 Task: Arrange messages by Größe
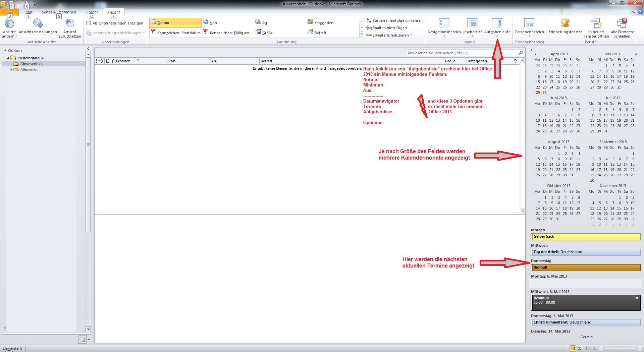pyautogui.click(x=264, y=33)
